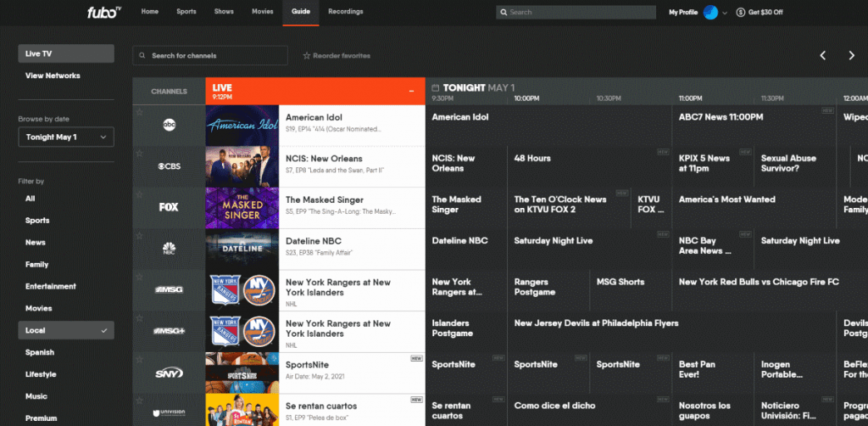Select the CBS channel logo
The width and height of the screenshot is (868, 426).
coord(169,166)
